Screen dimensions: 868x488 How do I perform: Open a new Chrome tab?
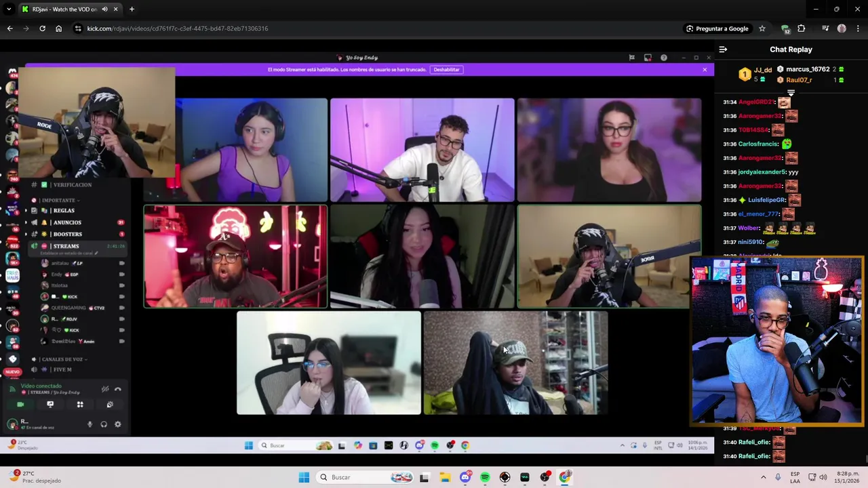click(132, 9)
